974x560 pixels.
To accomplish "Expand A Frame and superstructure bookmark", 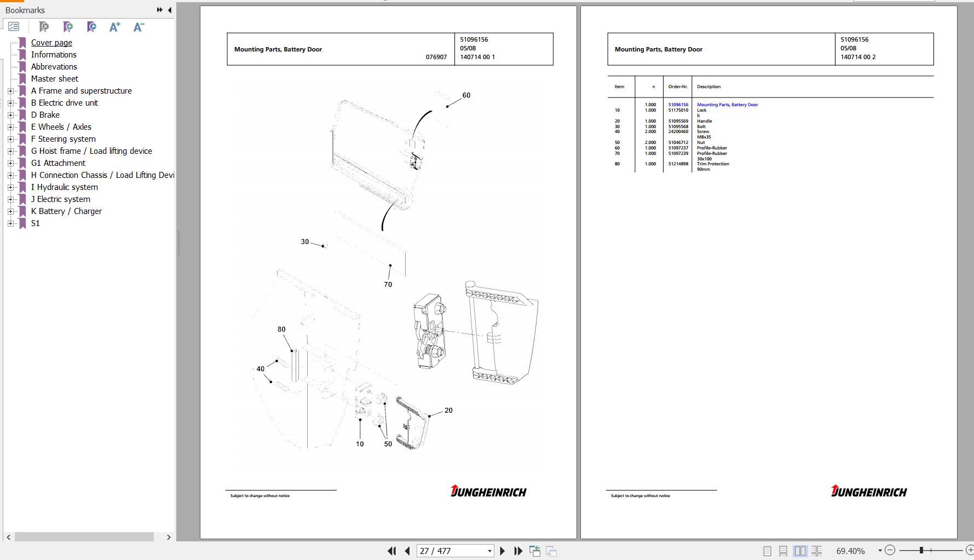I will pyautogui.click(x=10, y=91).
